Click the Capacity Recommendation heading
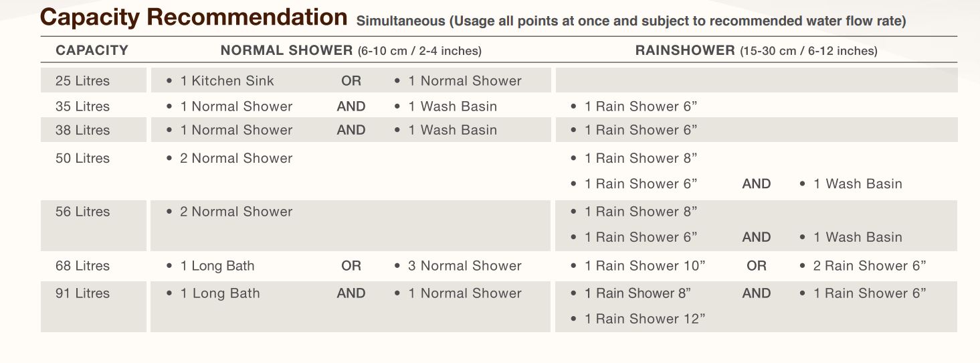The width and height of the screenshot is (980, 363). click(193, 17)
